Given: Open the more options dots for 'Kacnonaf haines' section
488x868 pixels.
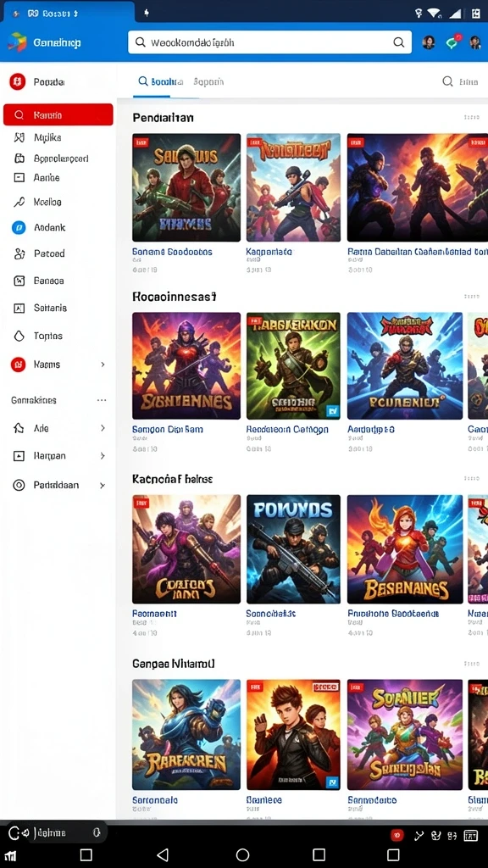Looking at the screenshot, I should coord(471,479).
